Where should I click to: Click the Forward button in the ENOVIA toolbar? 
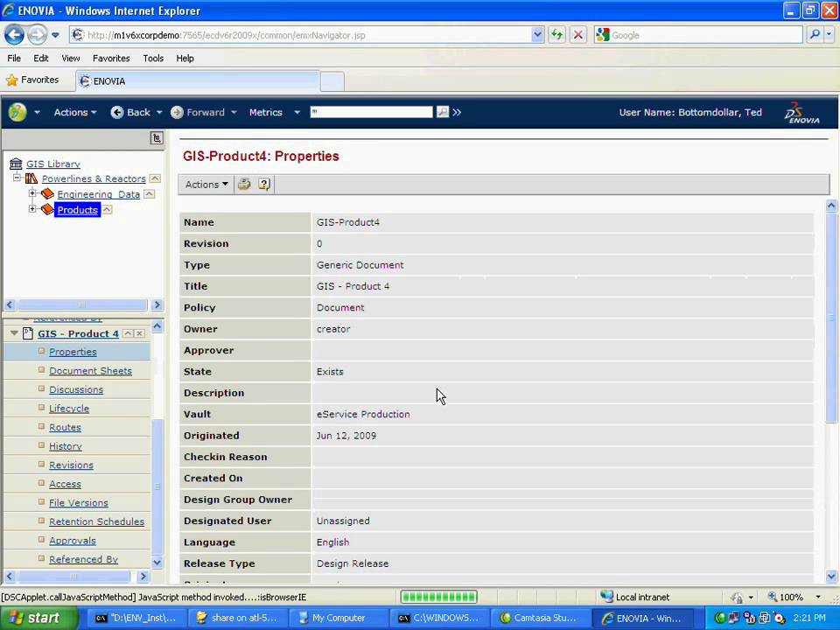click(198, 113)
